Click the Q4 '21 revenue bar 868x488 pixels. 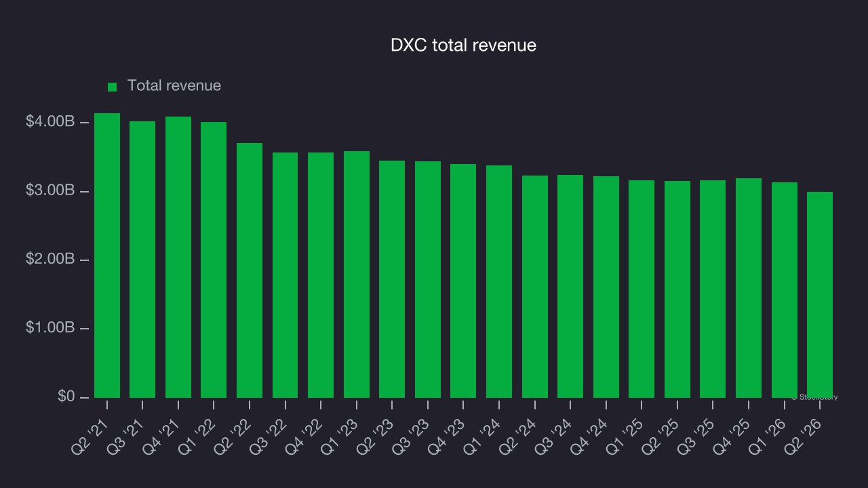pyautogui.click(x=178, y=258)
